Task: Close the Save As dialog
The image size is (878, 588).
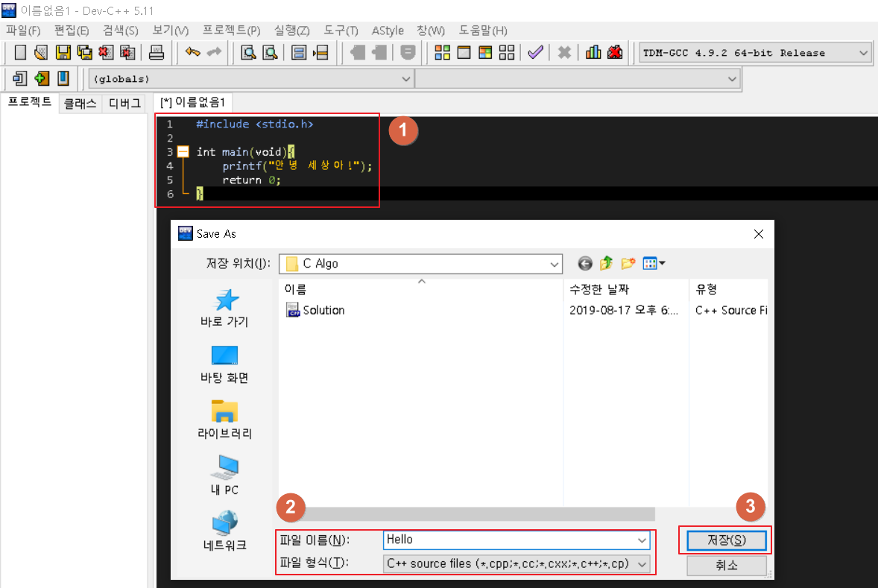Action: (758, 234)
